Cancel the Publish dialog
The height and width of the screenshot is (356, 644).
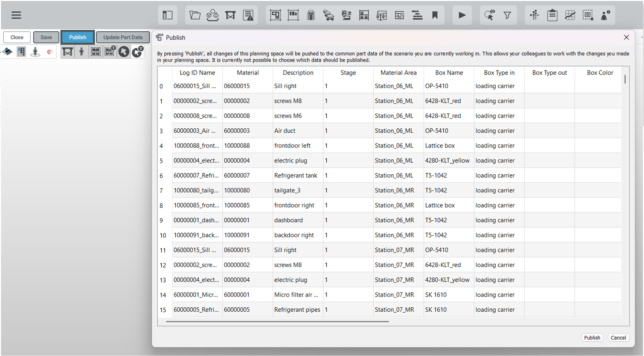tap(618, 338)
